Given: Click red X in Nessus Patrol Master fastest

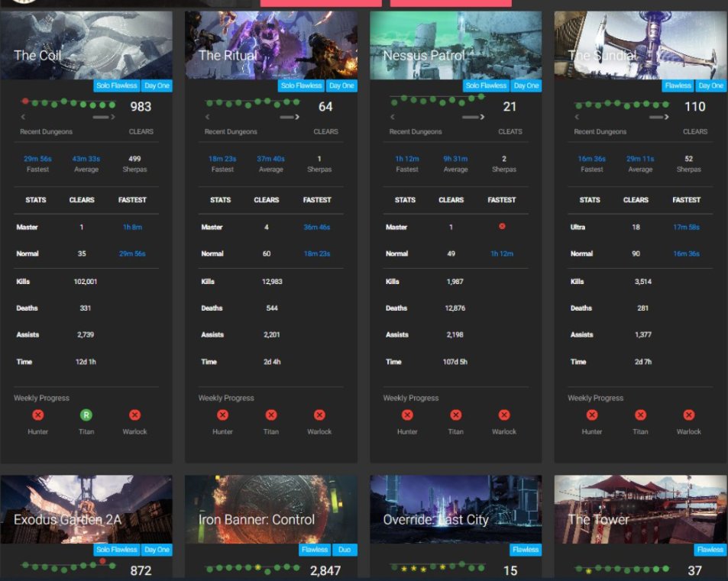Looking at the screenshot, I should click(502, 227).
